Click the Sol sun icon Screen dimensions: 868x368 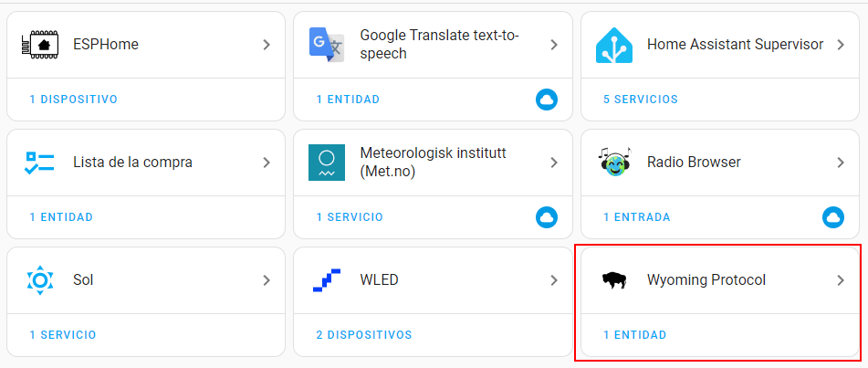tap(40, 280)
